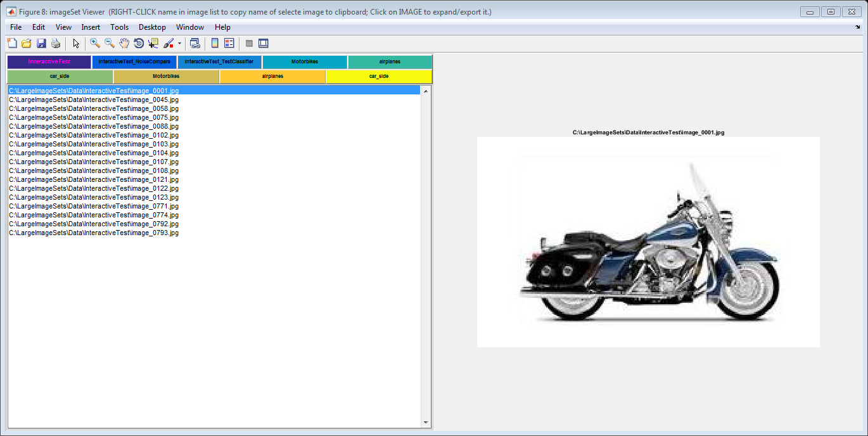Image resolution: width=868 pixels, height=436 pixels.
Task: Expand the Brush tool color dropdown arrow
Action: tap(179, 44)
